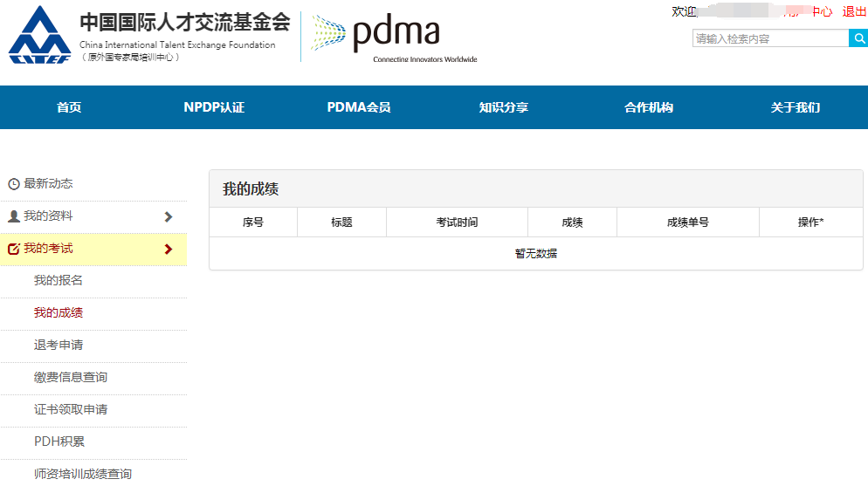Click the person icon beside 我的资料

14,216
